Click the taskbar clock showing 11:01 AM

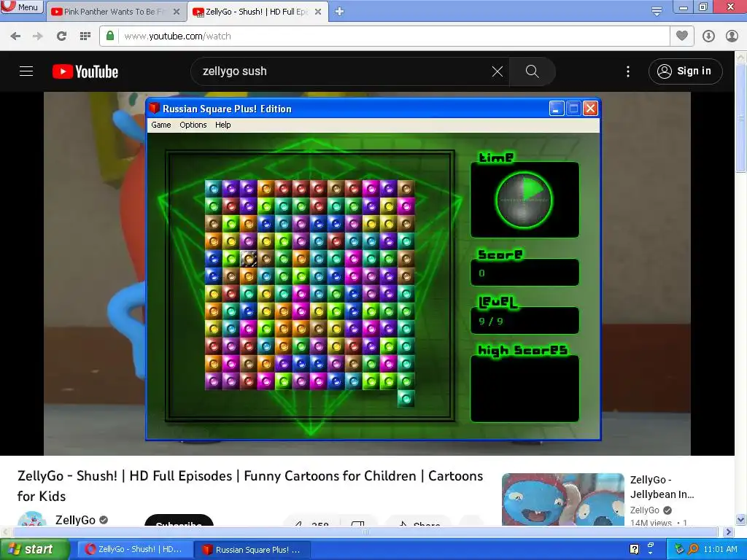coord(720,549)
